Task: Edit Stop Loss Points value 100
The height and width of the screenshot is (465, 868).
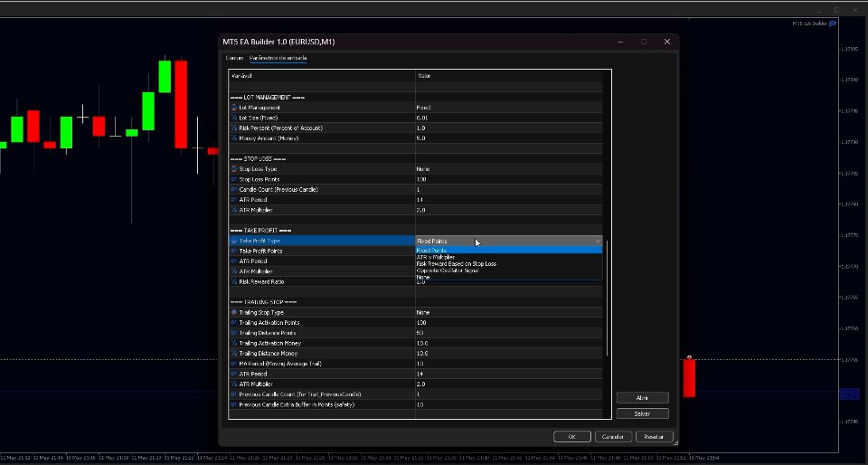Action: click(509, 179)
